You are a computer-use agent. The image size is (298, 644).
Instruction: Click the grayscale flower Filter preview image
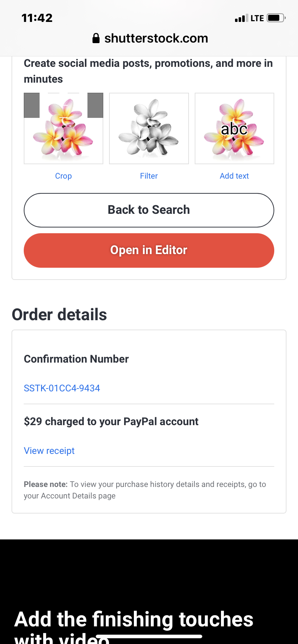tap(149, 128)
